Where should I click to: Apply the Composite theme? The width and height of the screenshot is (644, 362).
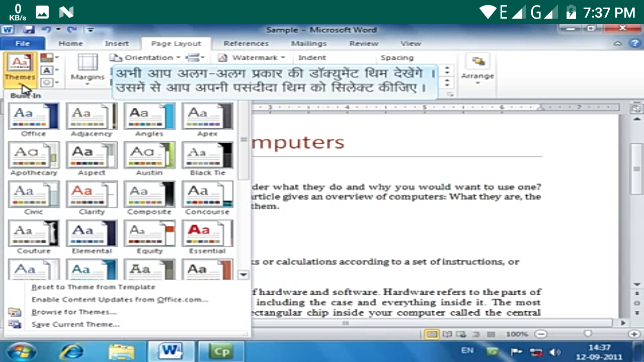[149, 198]
